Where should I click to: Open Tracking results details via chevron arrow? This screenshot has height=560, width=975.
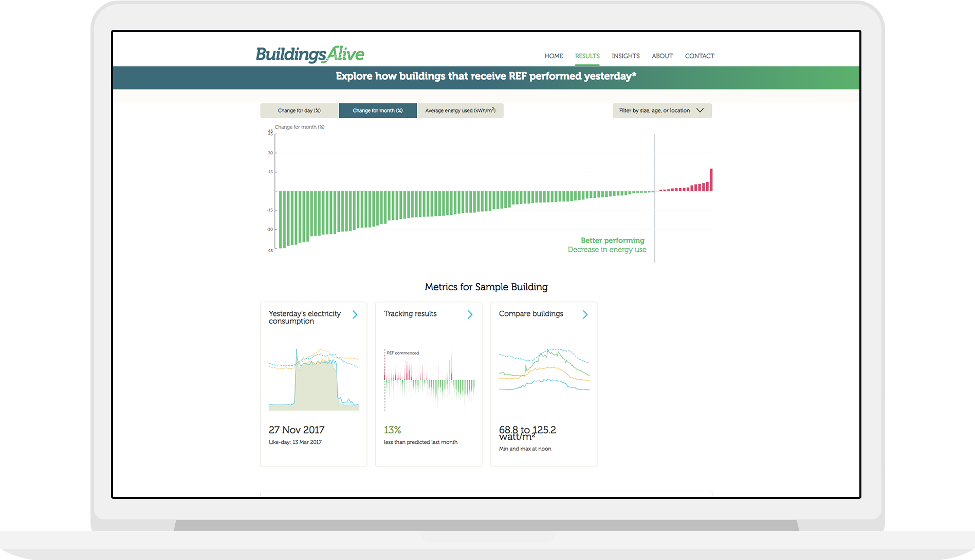[x=469, y=314]
